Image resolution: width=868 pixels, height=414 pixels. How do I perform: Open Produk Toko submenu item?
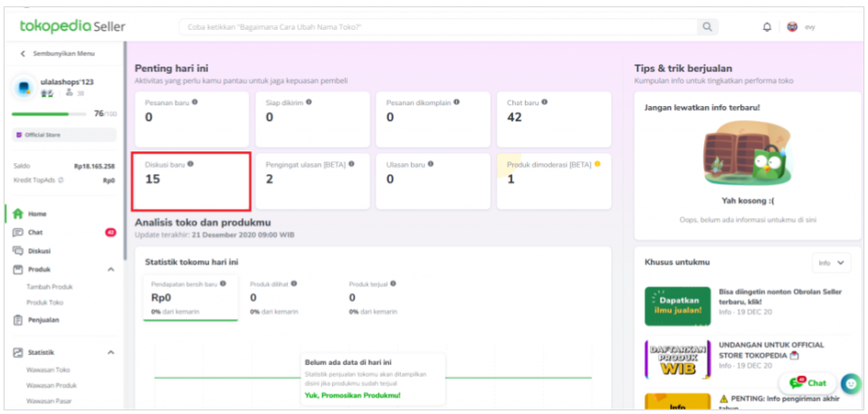(x=45, y=303)
